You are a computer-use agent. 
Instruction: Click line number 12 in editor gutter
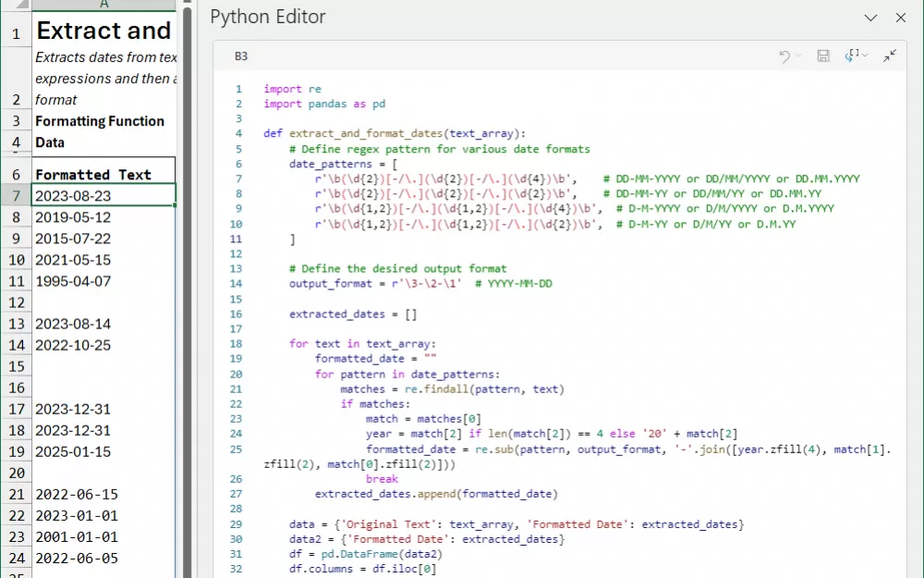[236, 253]
